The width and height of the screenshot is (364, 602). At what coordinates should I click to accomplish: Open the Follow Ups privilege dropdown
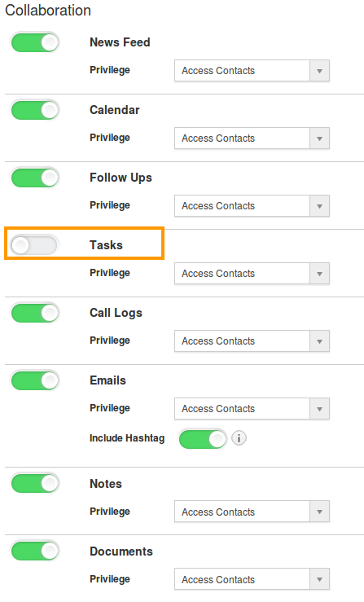pyautogui.click(x=252, y=206)
